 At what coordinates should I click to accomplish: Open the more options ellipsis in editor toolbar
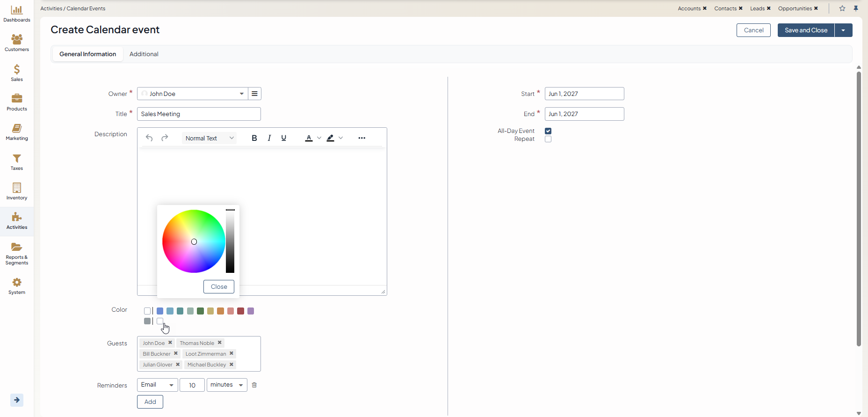click(x=362, y=138)
